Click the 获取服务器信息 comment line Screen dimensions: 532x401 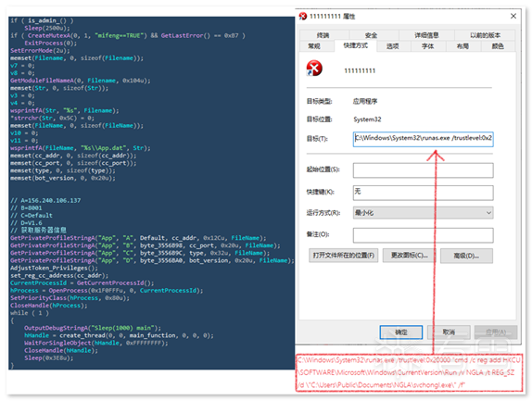[x=38, y=231]
